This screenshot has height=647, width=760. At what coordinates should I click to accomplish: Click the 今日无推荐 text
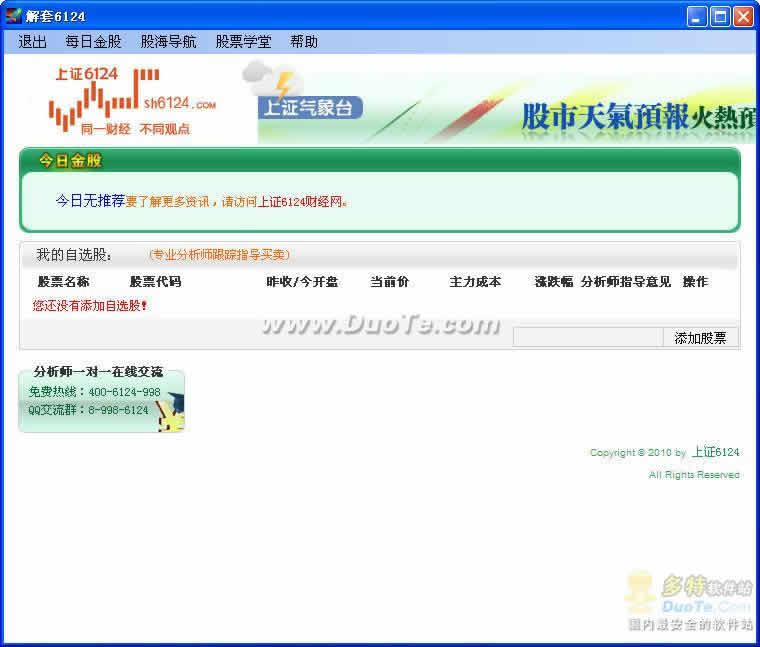click(x=90, y=201)
